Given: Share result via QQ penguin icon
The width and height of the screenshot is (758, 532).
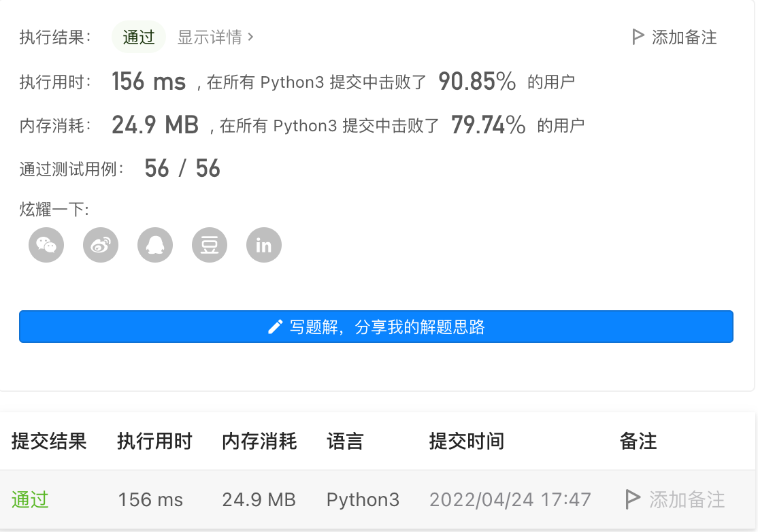Looking at the screenshot, I should pos(155,245).
